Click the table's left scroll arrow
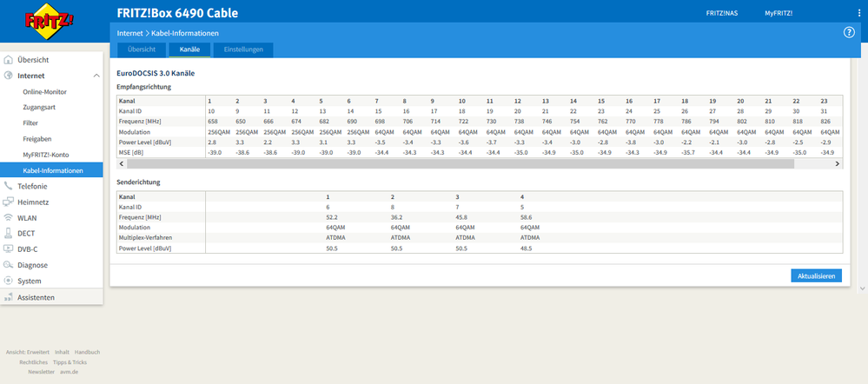 (122, 164)
